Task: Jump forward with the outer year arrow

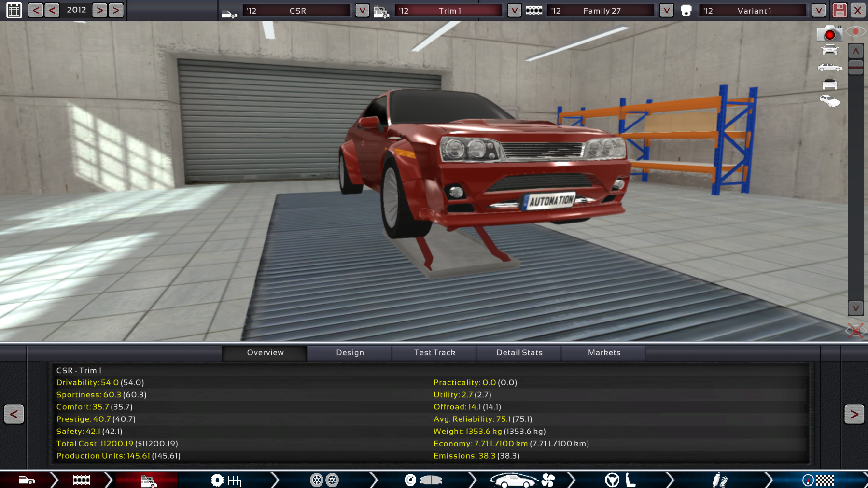Action: coord(116,10)
